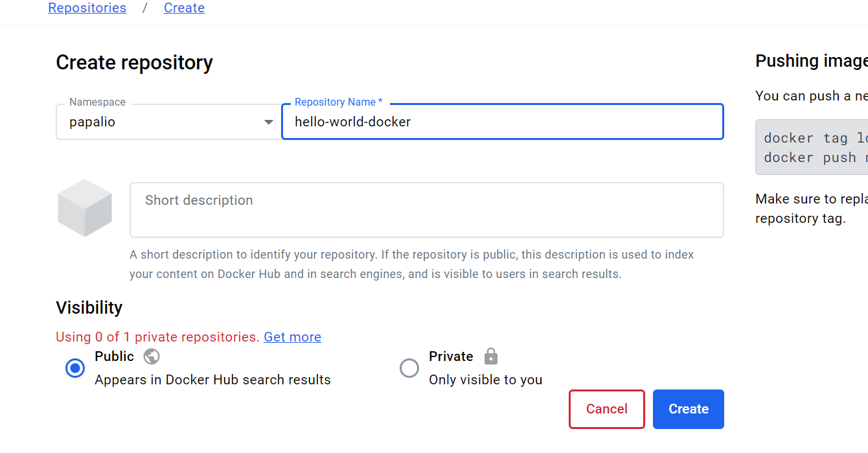This screenshot has width=868, height=453.
Task: Click the 'Visibility' section heading
Action: point(89,307)
